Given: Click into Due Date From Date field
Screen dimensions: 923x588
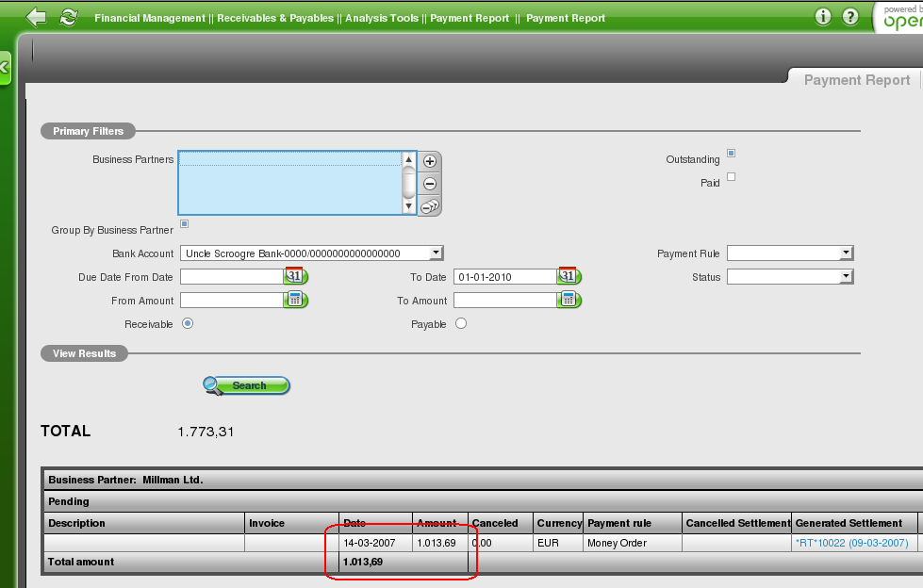Looking at the screenshot, I should tap(232, 277).
